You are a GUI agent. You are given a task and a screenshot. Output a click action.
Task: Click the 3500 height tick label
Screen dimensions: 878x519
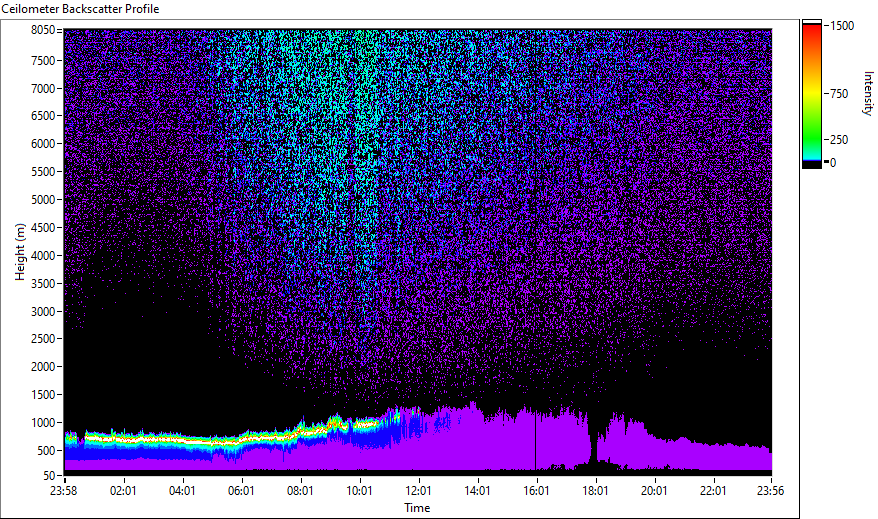pyautogui.click(x=43, y=284)
